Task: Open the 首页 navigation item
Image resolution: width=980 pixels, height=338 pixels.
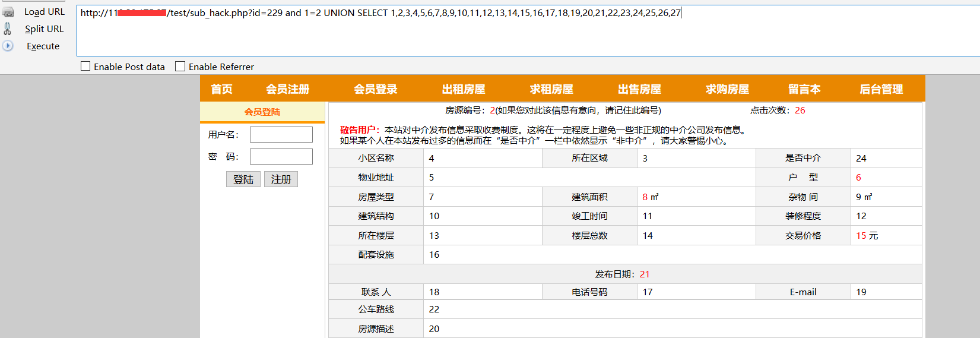Action: click(221, 89)
